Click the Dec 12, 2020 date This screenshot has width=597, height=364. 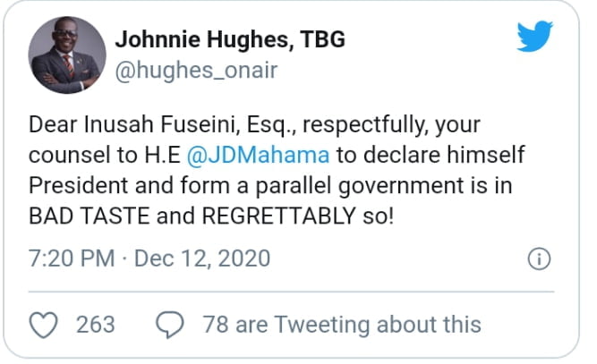click(202, 258)
